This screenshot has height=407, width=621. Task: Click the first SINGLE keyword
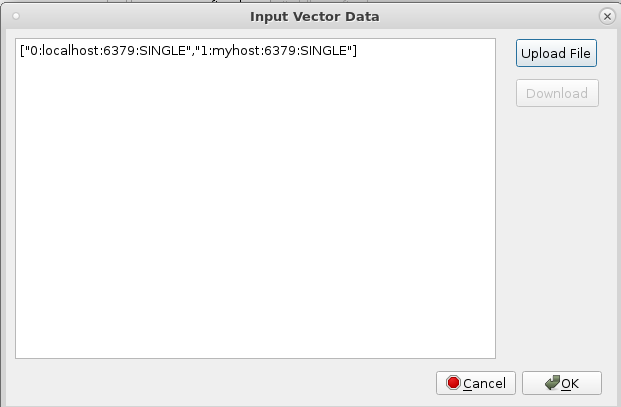tap(162, 51)
